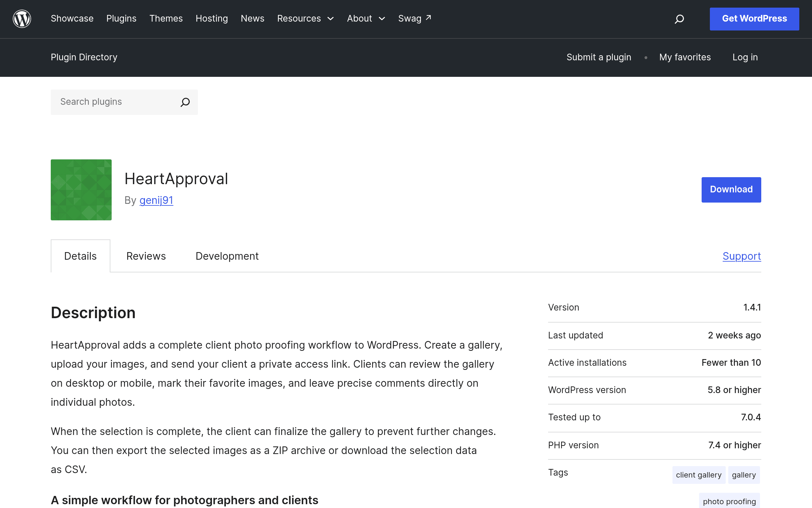Open author genij91 profile link

click(156, 200)
